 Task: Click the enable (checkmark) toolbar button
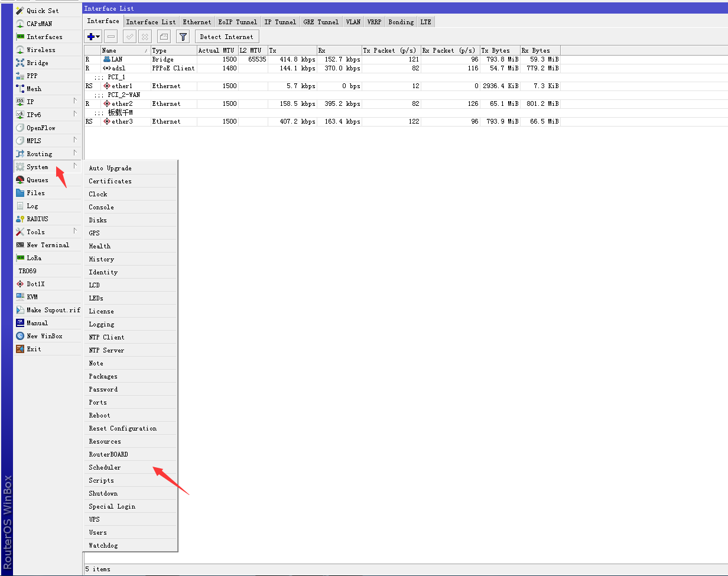point(130,37)
